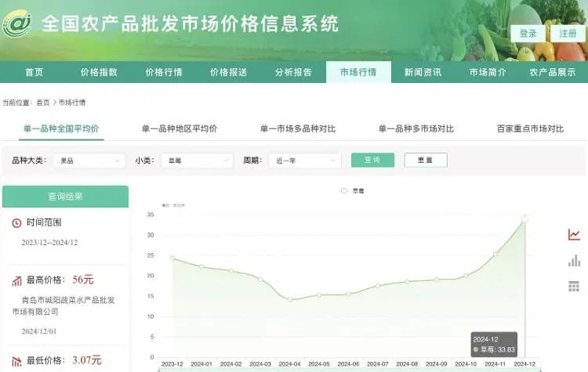
Task: Click the 重置 button
Action: [426, 160]
